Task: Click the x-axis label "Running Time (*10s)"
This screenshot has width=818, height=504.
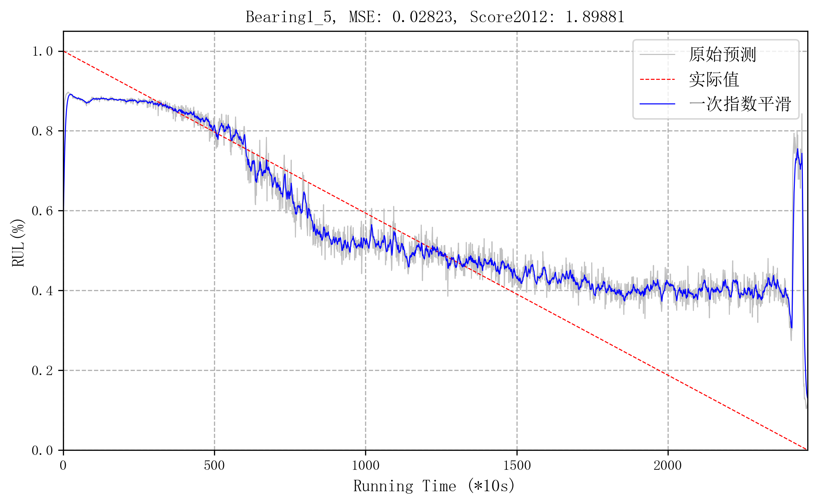Action: (x=434, y=486)
